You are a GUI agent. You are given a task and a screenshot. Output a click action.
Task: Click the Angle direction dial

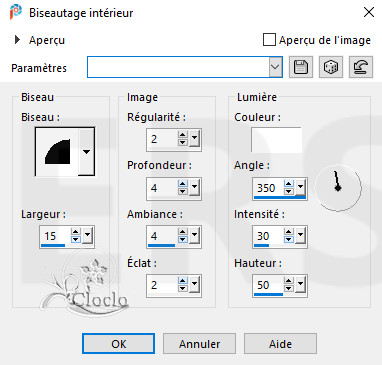[x=338, y=188]
